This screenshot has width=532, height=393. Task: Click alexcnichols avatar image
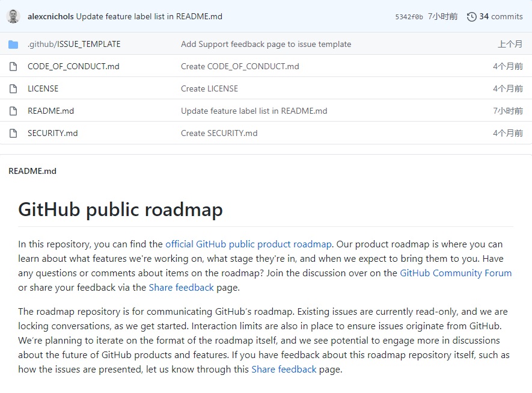pyautogui.click(x=13, y=16)
